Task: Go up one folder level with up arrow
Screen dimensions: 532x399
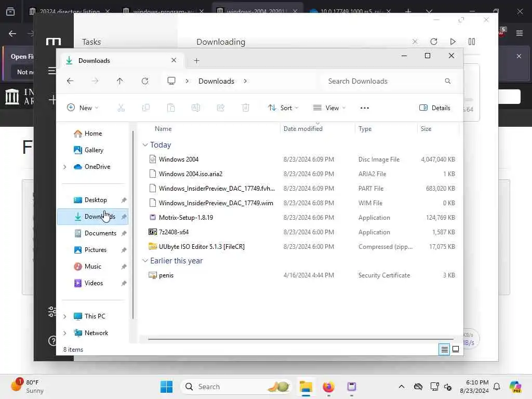Action: pos(120,81)
